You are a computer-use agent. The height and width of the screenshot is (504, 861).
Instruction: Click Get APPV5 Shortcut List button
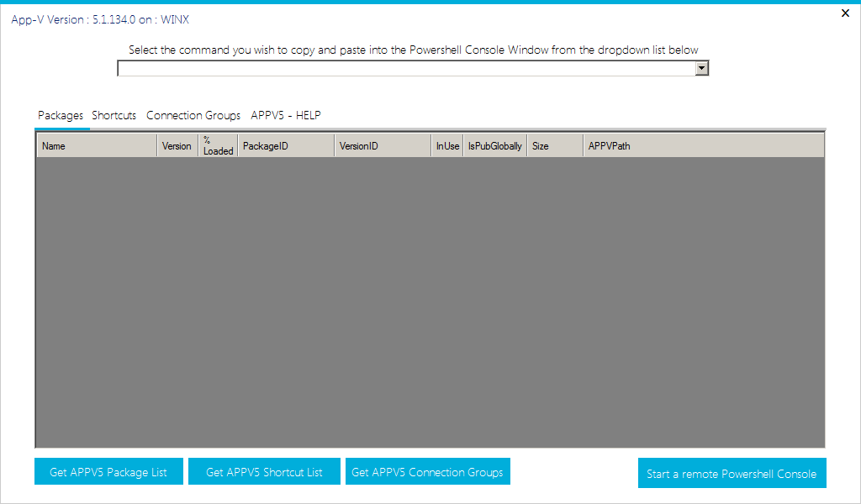[x=264, y=471]
